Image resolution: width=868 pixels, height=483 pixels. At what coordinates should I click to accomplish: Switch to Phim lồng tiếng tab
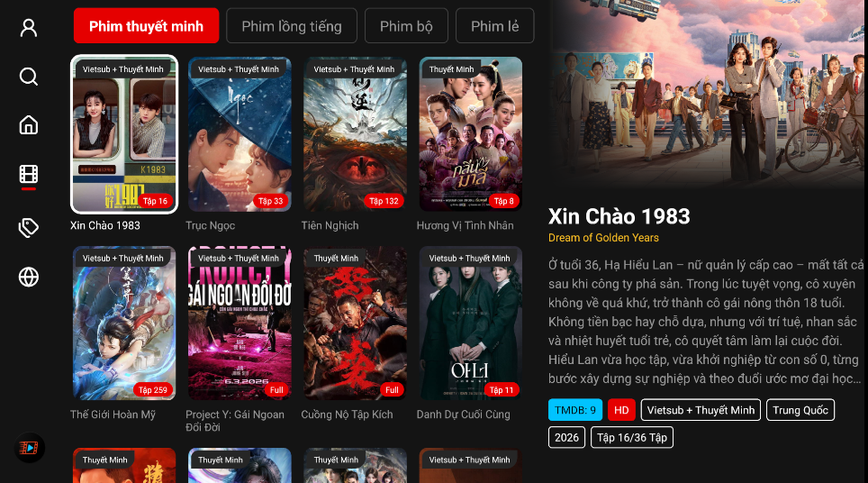pos(292,26)
